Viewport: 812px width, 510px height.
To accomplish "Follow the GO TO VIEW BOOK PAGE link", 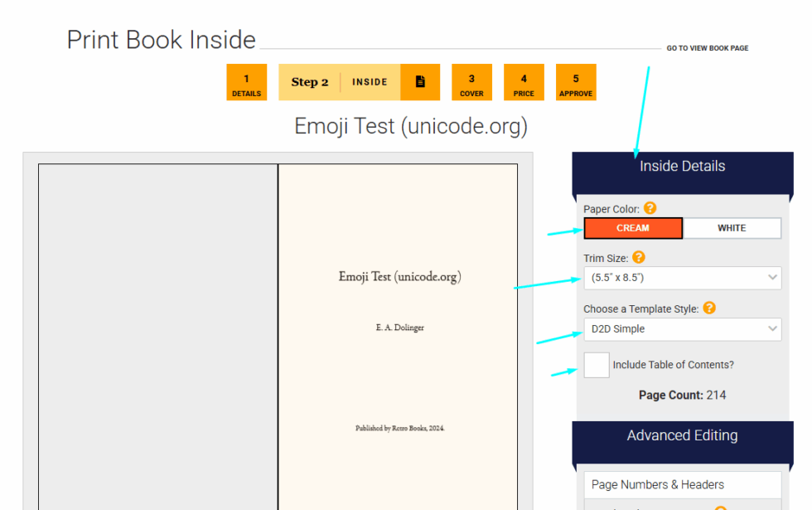I will [707, 48].
